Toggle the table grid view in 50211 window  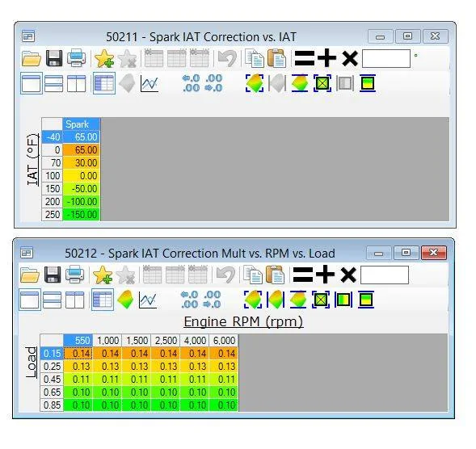pos(104,83)
